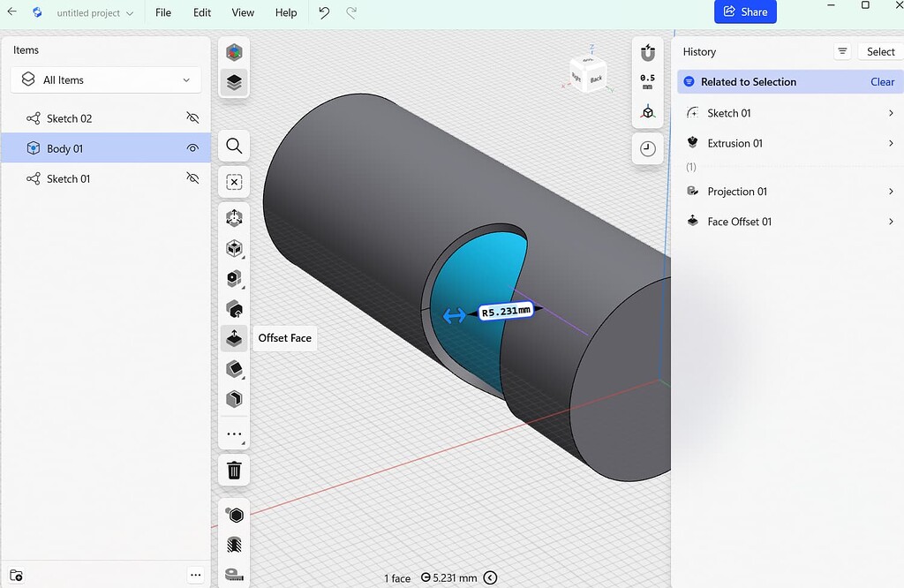Open the More tools ellipsis icon
This screenshot has width=904, height=588.
tap(233, 433)
